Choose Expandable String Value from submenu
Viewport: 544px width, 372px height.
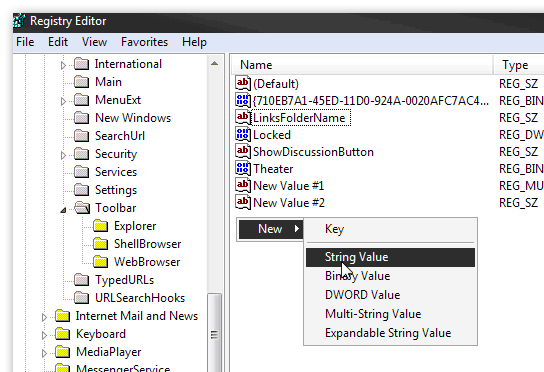[390, 333]
